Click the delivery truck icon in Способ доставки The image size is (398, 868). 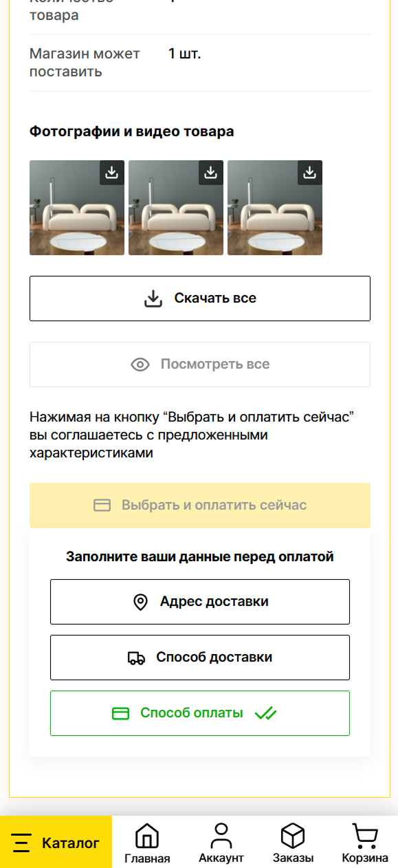[x=135, y=658]
